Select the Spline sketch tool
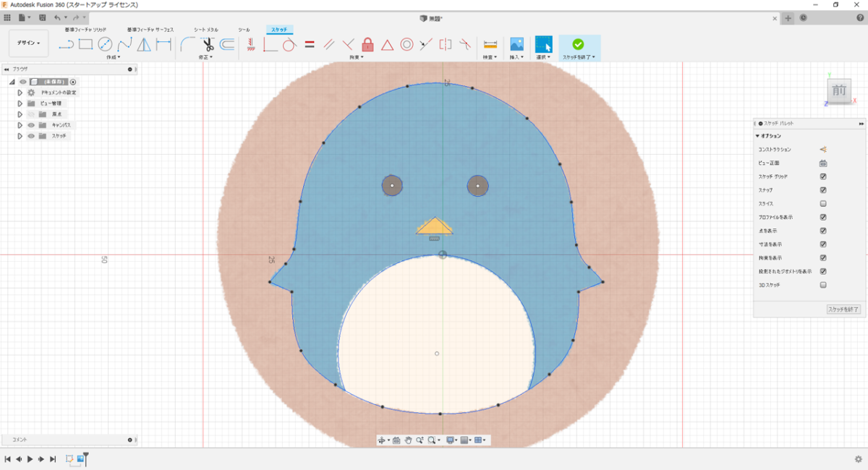The width and height of the screenshot is (868, 470). (124, 45)
